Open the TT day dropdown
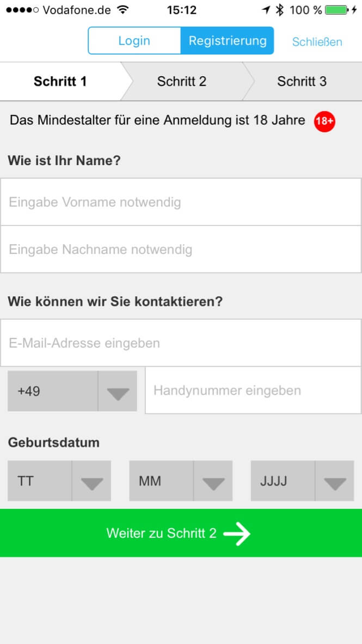The height and width of the screenshot is (644, 362). pos(59,481)
